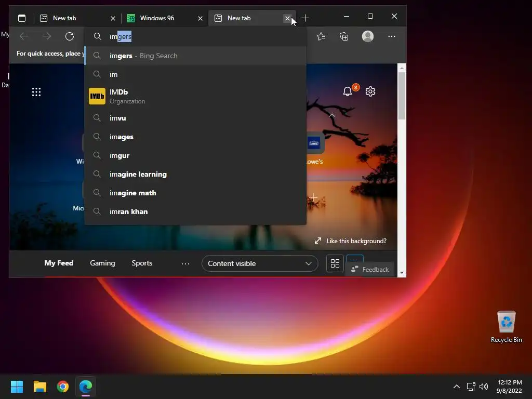Expand background with the arrow icon
Viewport: 532px width, 399px height.
click(x=317, y=241)
